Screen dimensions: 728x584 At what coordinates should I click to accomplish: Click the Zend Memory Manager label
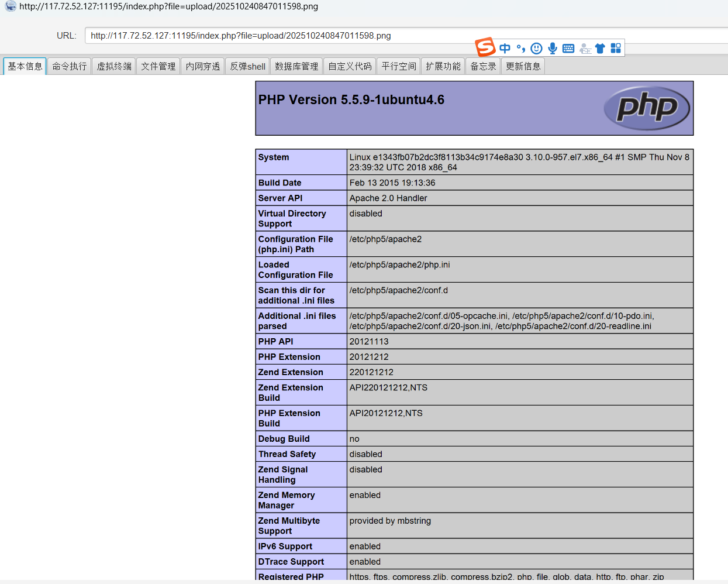(x=287, y=500)
